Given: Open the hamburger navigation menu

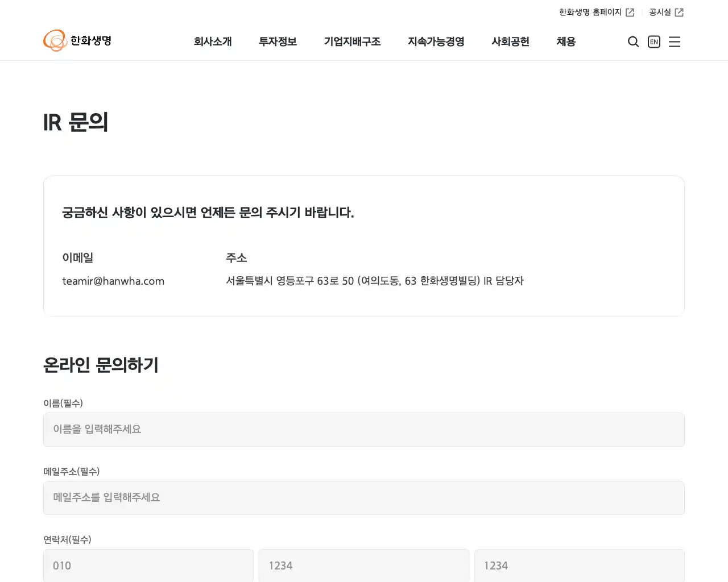Looking at the screenshot, I should click(x=675, y=41).
